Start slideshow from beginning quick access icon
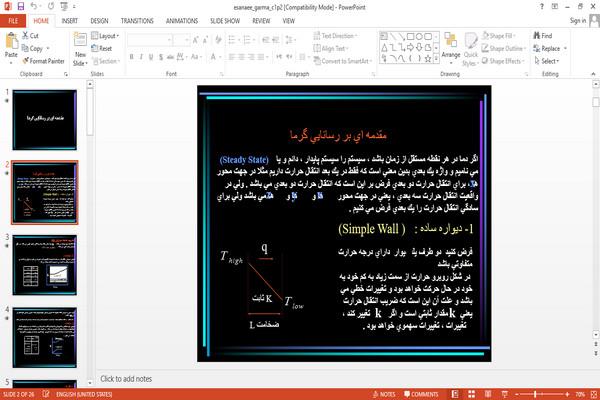Viewport: 600px width, 400px height. 64,6
